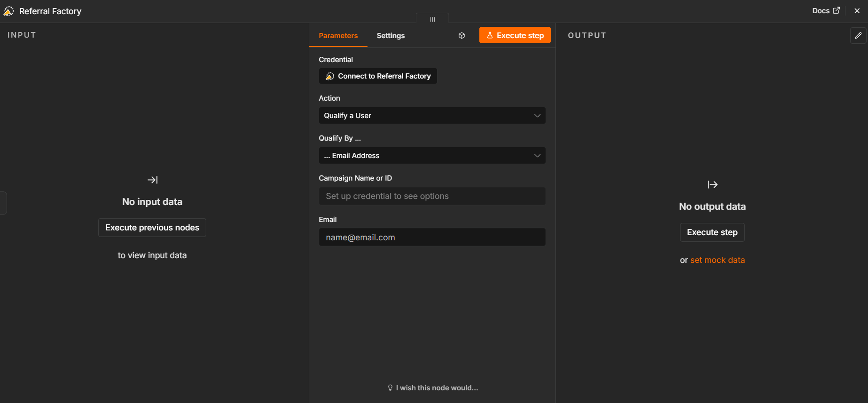Click Execute step button in Output panel
Image resolution: width=868 pixels, height=403 pixels.
(712, 232)
